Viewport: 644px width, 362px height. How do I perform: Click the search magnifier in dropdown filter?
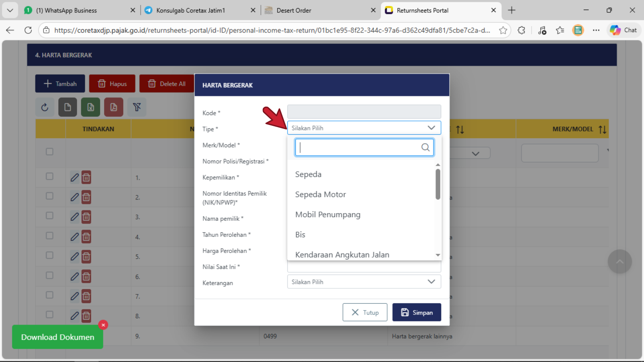pos(425,147)
